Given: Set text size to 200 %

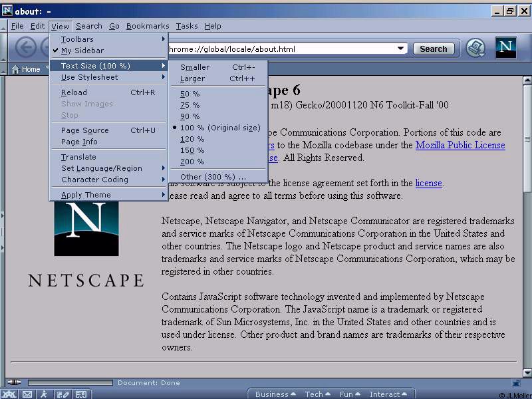Looking at the screenshot, I should tap(219, 162).
